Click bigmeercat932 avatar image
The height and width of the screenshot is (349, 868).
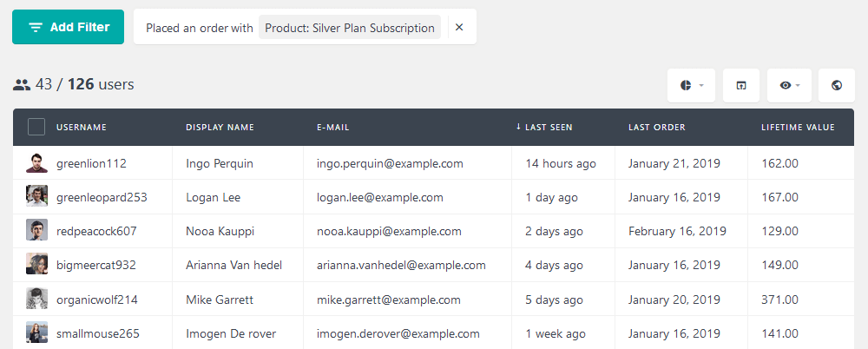pyautogui.click(x=36, y=265)
